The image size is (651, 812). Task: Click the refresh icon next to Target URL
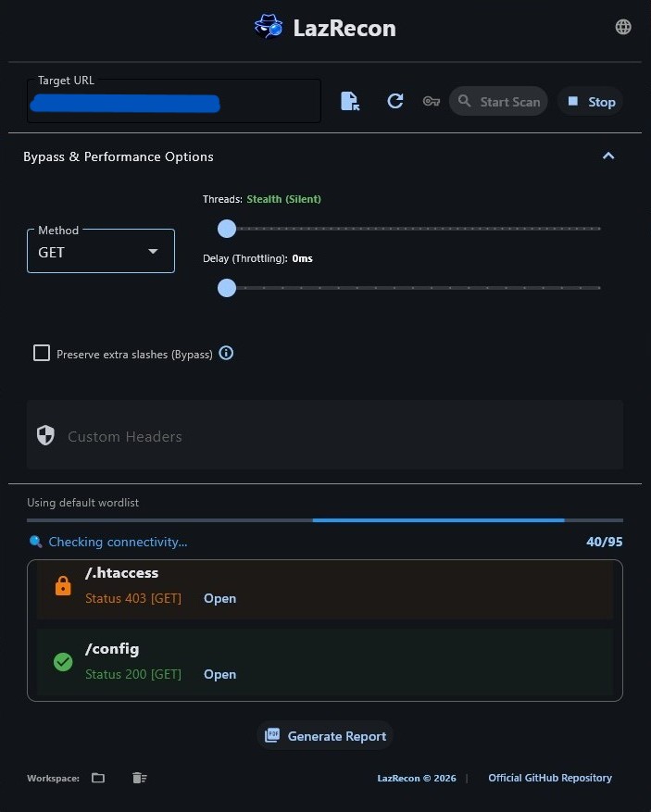[x=394, y=101]
